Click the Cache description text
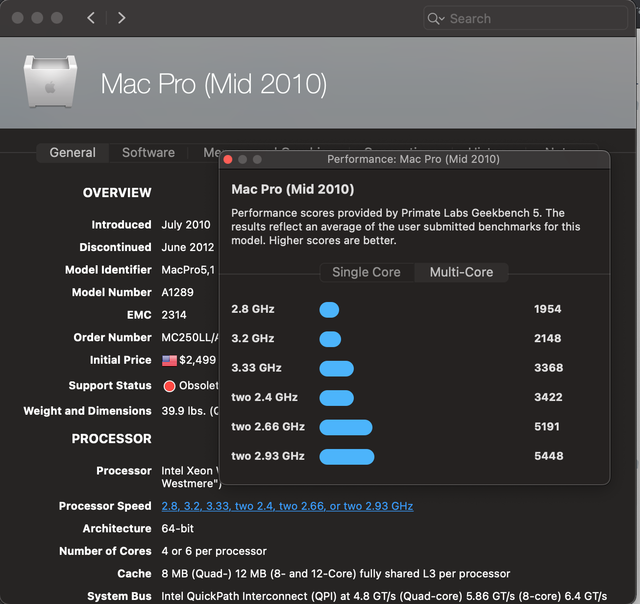This screenshot has width=640, height=604. 336,574
